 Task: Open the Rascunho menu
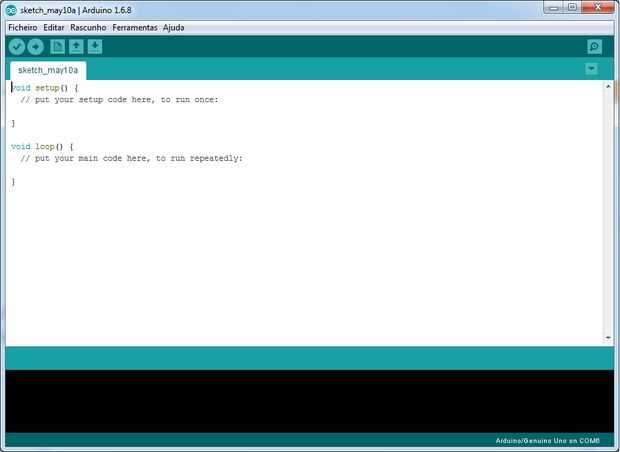coord(88,28)
